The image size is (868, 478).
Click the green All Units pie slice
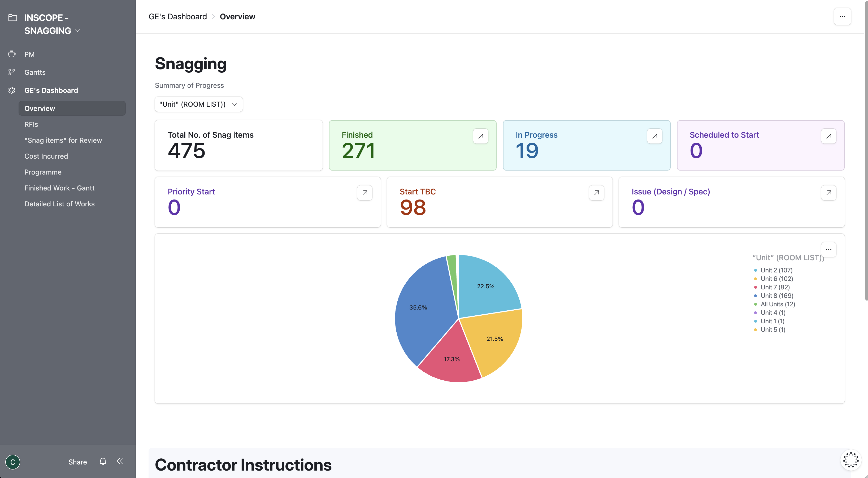pyautogui.click(x=453, y=270)
